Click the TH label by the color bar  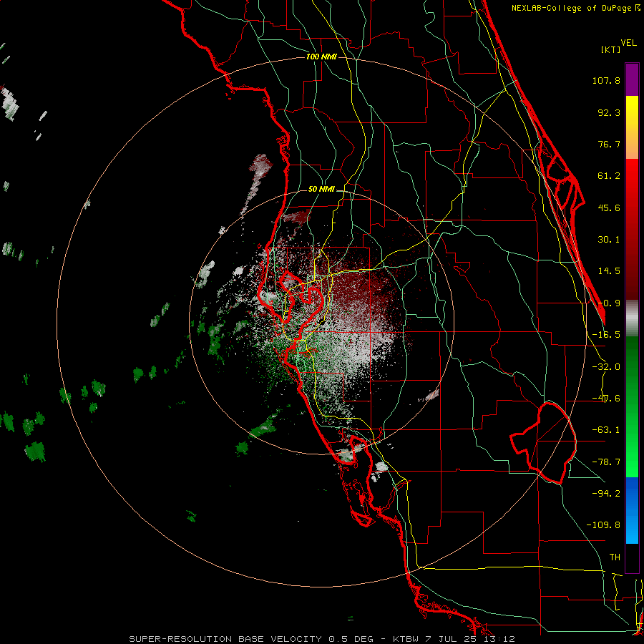tap(615, 557)
